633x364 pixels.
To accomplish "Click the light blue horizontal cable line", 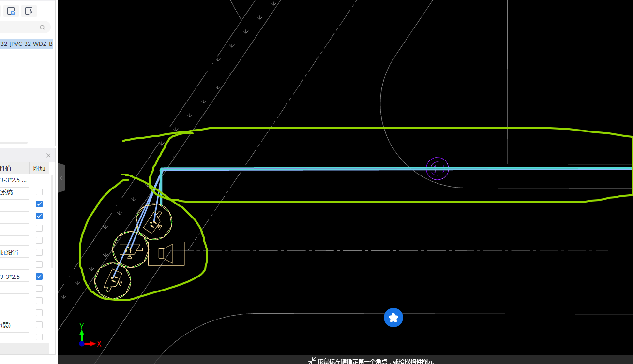I will tap(397, 169).
